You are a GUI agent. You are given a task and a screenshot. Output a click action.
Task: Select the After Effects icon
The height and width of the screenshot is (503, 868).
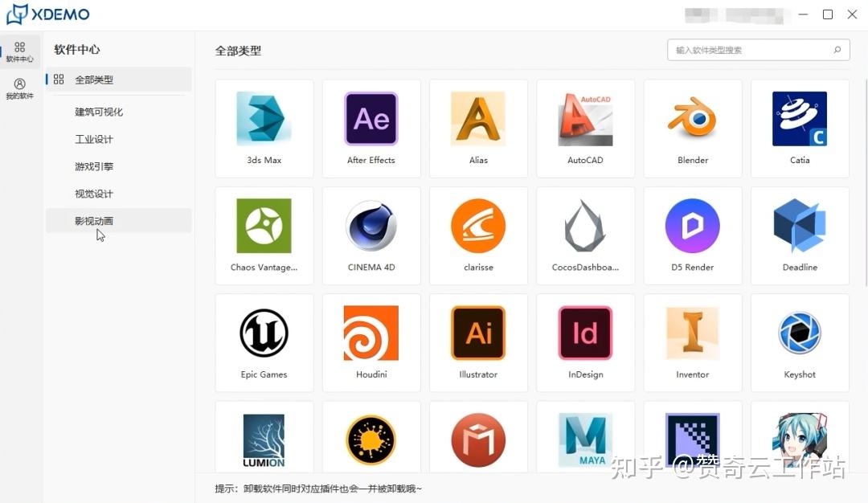(371, 119)
